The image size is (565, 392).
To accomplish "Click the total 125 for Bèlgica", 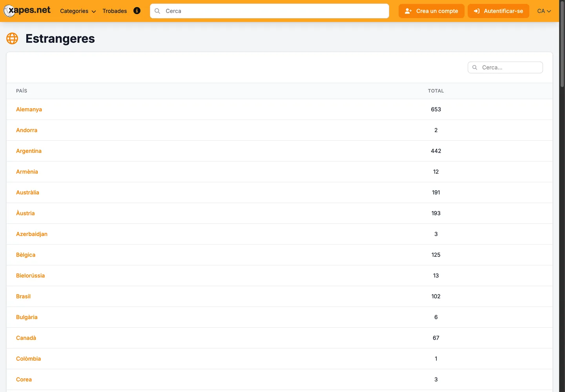I will (436, 255).
